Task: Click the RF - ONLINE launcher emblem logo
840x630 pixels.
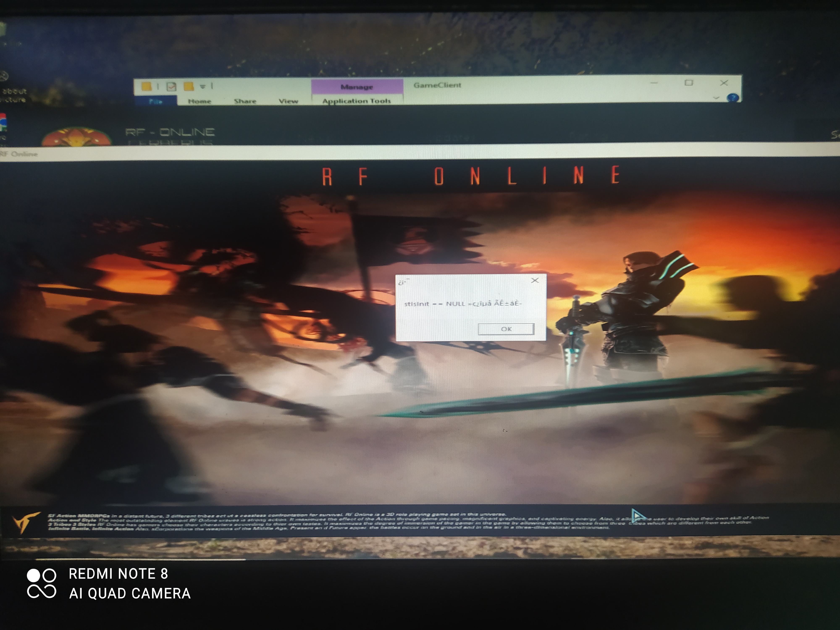Action: pyautogui.click(x=76, y=137)
